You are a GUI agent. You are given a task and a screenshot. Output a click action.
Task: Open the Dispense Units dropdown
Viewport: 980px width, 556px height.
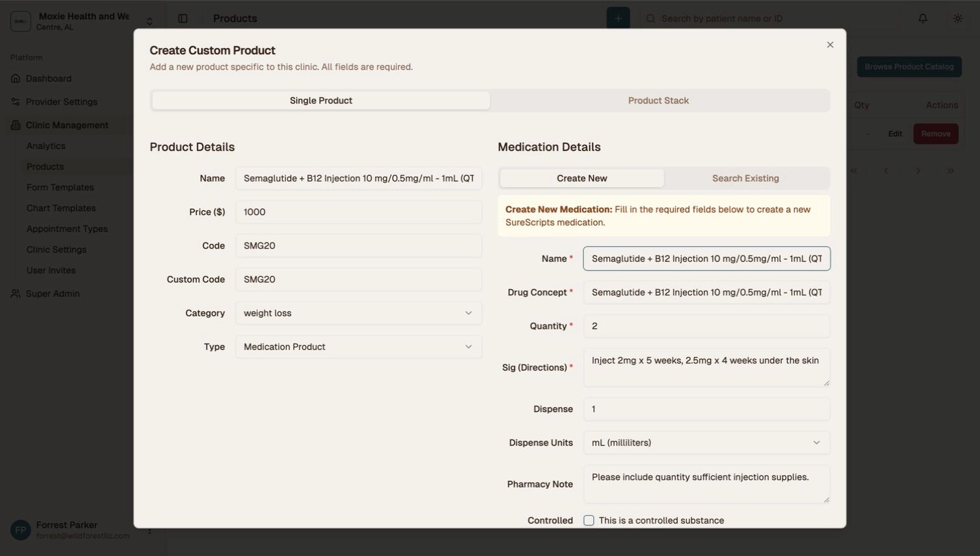(x=706, y=443)
